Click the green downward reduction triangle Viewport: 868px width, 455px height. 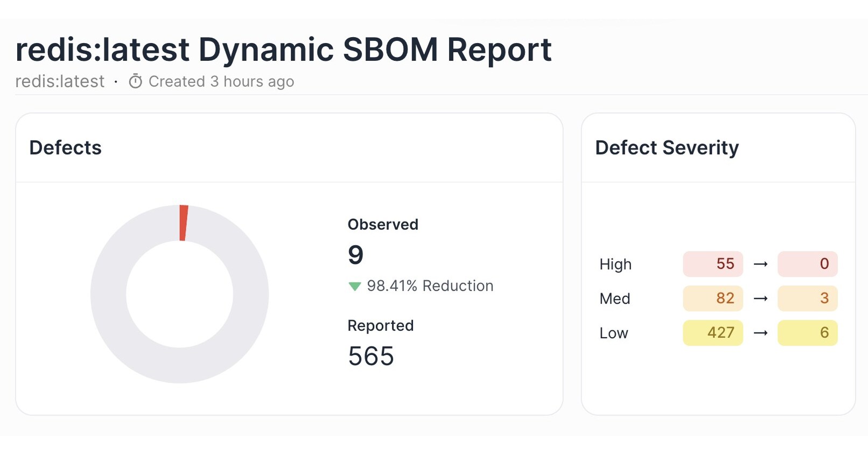354,286
